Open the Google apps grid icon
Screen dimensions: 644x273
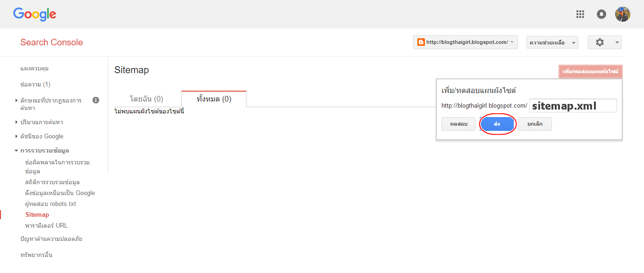(x=580, y=14)
